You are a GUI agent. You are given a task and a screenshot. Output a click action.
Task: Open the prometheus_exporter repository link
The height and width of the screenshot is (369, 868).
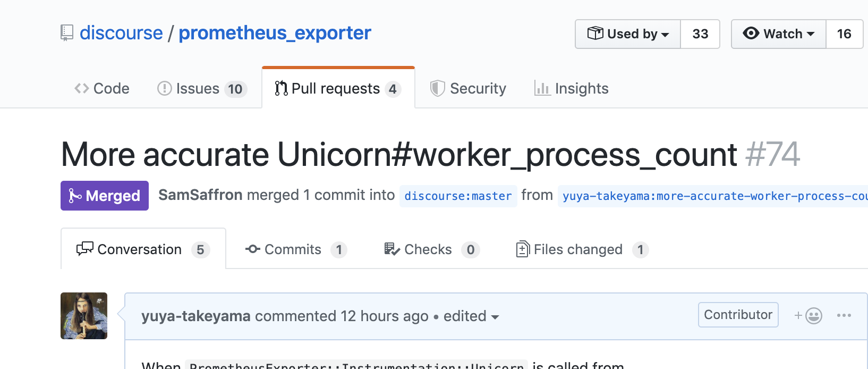pyautogui.click(x=275, y=33)
